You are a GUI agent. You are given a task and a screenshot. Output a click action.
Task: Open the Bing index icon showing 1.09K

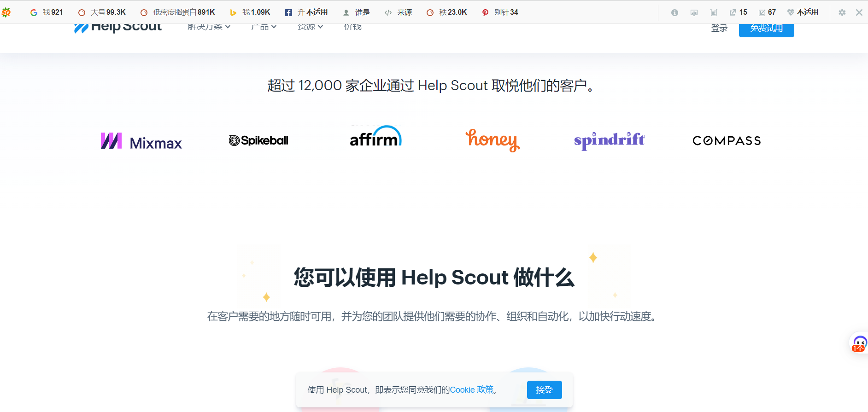coord(233,12)
